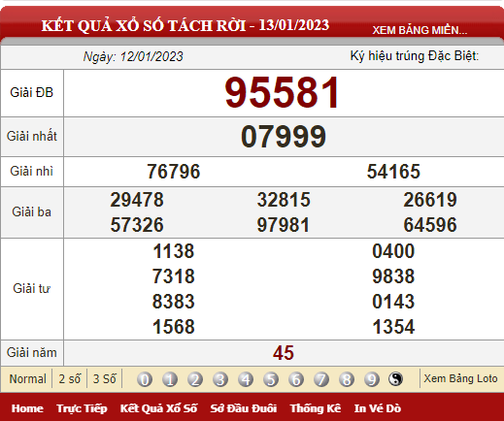504x421 pixels.
Task: Switch to 2 số display mode
Action: (x=70, y=378)
